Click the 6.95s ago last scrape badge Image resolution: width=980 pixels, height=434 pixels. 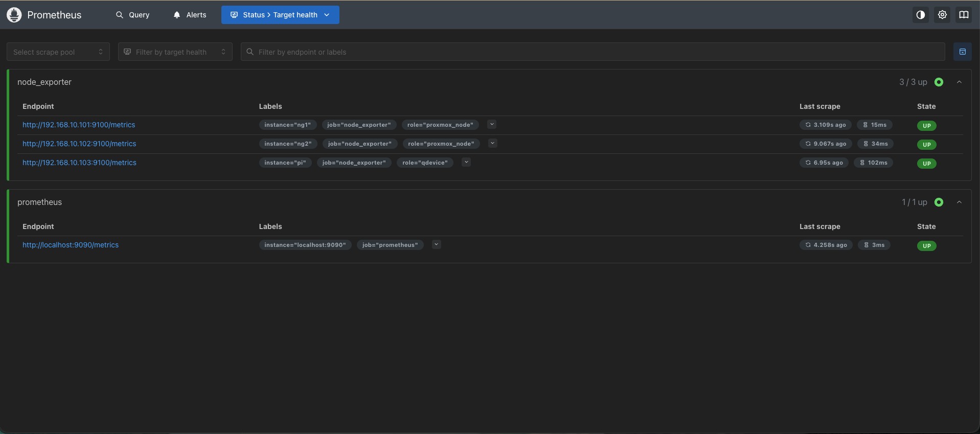824,163
